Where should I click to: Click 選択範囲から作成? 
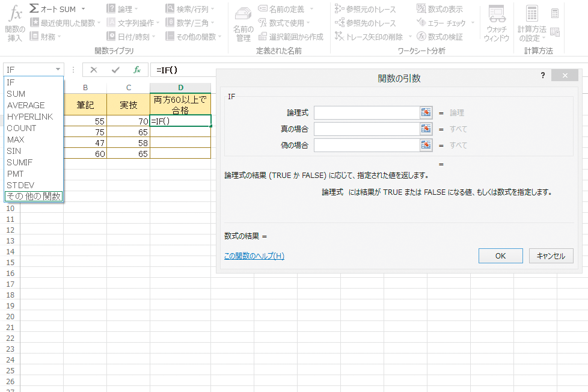(291, 37)
